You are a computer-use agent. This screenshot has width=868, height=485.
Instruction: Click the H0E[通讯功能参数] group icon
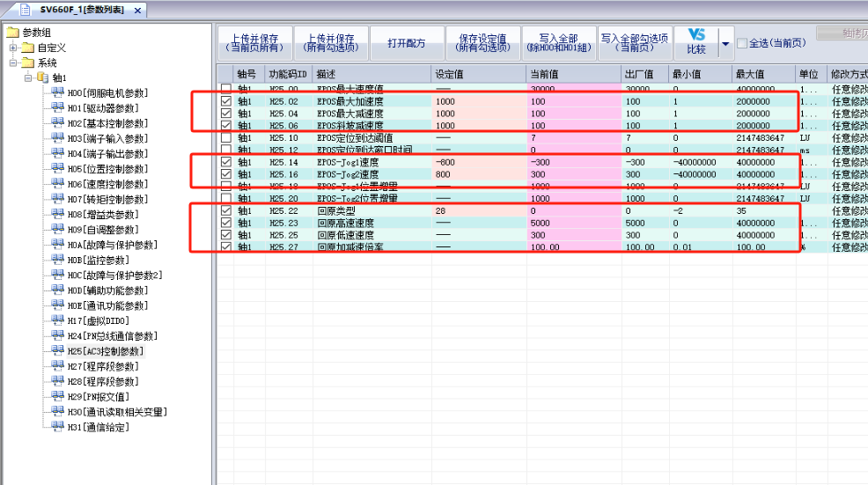tap(57, 305)
